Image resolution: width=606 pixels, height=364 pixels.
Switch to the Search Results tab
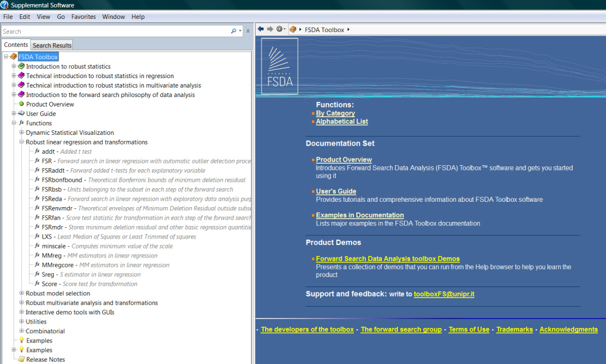pos(52,45)
